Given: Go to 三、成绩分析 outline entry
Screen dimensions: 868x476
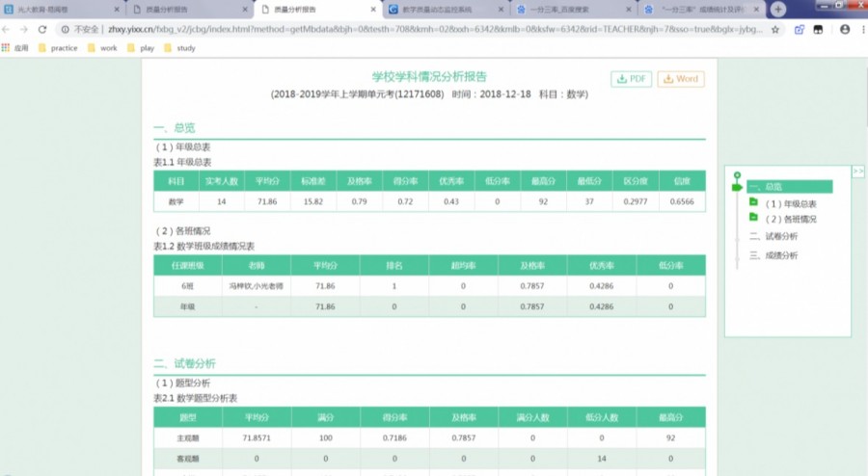Looking at the screenshot, I should (x=773, y=254).
